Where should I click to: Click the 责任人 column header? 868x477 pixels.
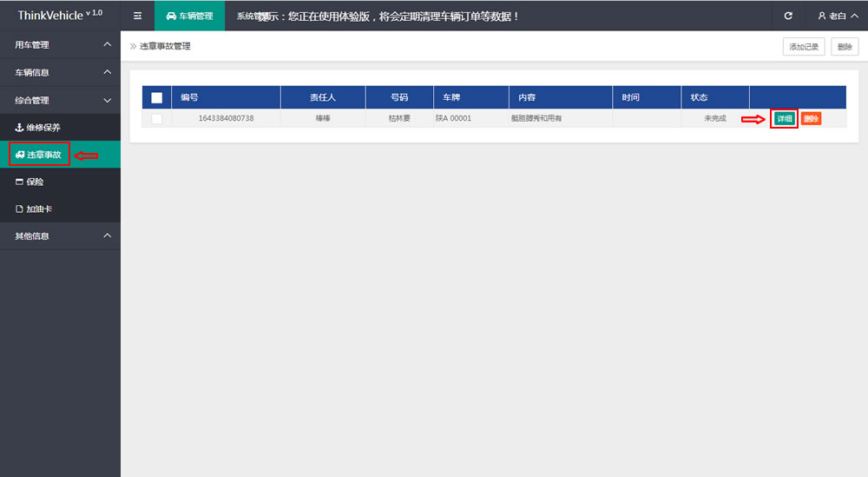[x=323, y=97]
